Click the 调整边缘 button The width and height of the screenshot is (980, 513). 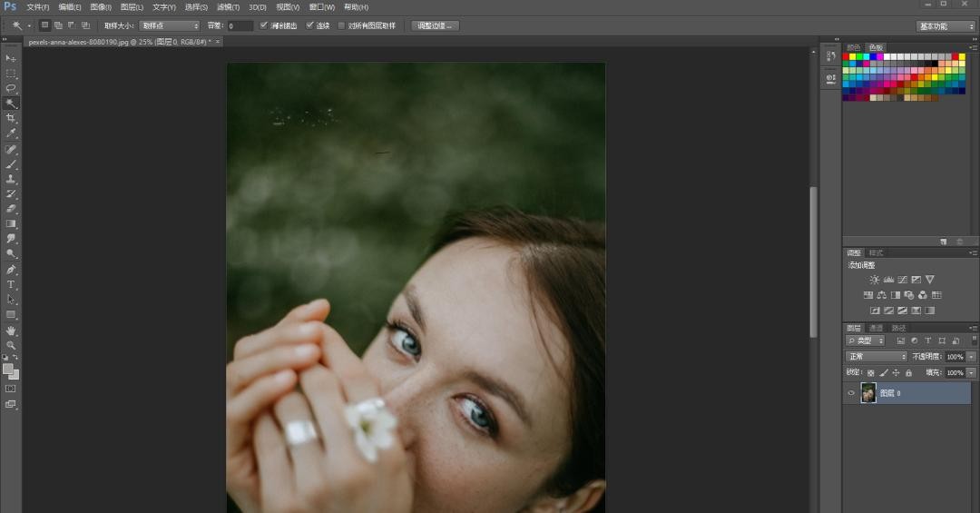tap(435, 25)
